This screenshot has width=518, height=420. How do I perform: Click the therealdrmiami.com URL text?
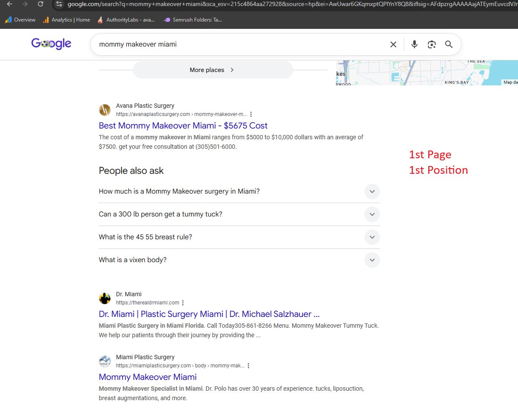click(148, 303)
